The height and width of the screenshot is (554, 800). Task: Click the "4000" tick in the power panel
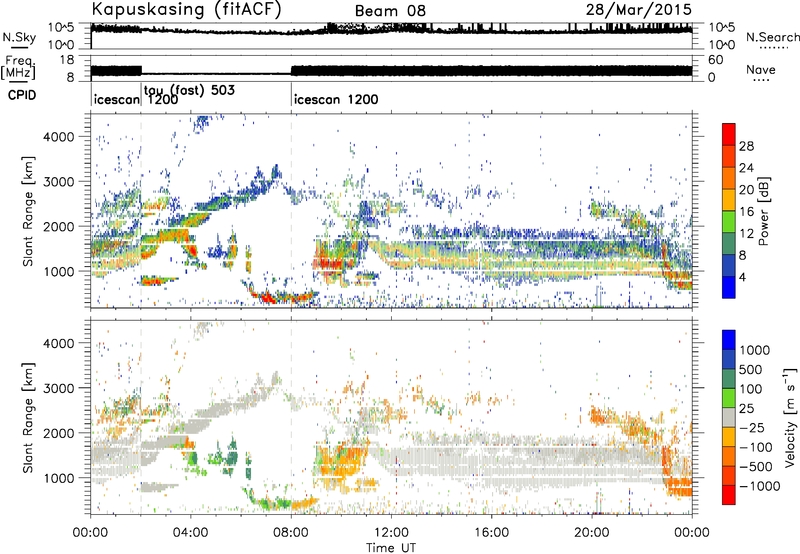click(x=58, y=137)
